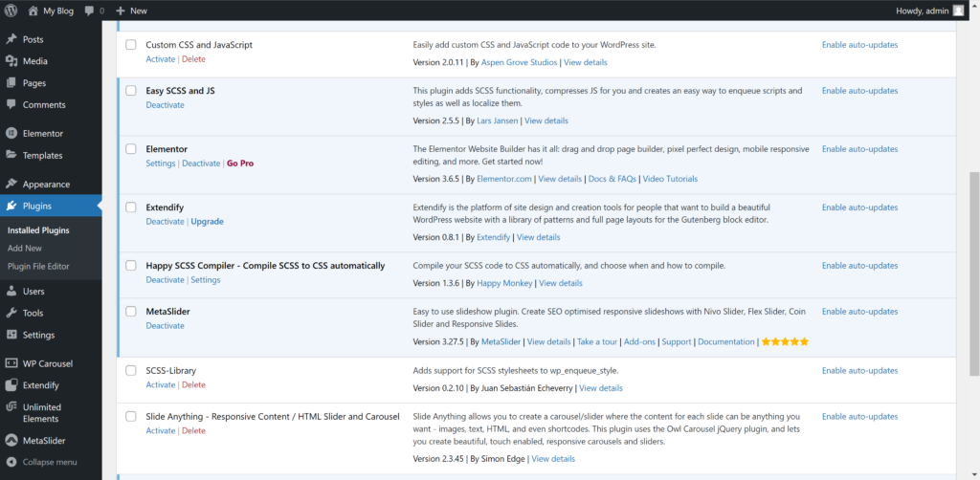Viewport: 980px width, 480px height.
Task: Open the Posts menu label
Action: [x=33, y=39]
